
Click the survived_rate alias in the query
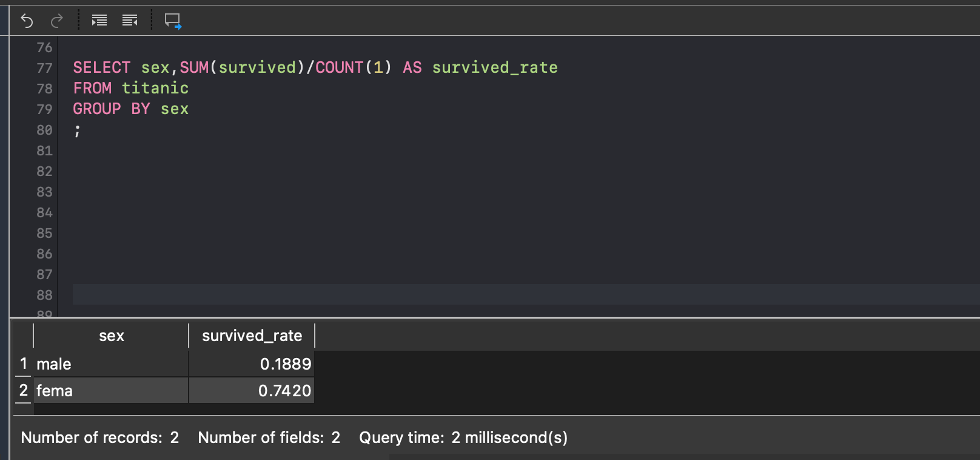[495, 67]
